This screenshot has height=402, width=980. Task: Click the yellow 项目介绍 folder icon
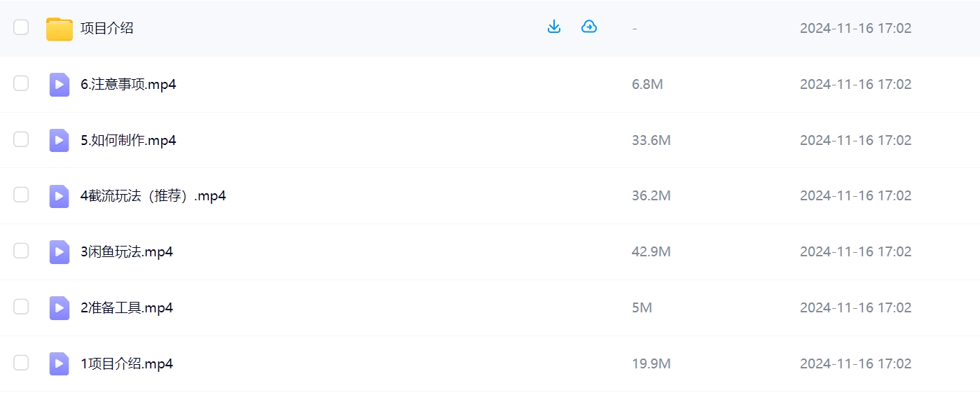tap(60, 29)
